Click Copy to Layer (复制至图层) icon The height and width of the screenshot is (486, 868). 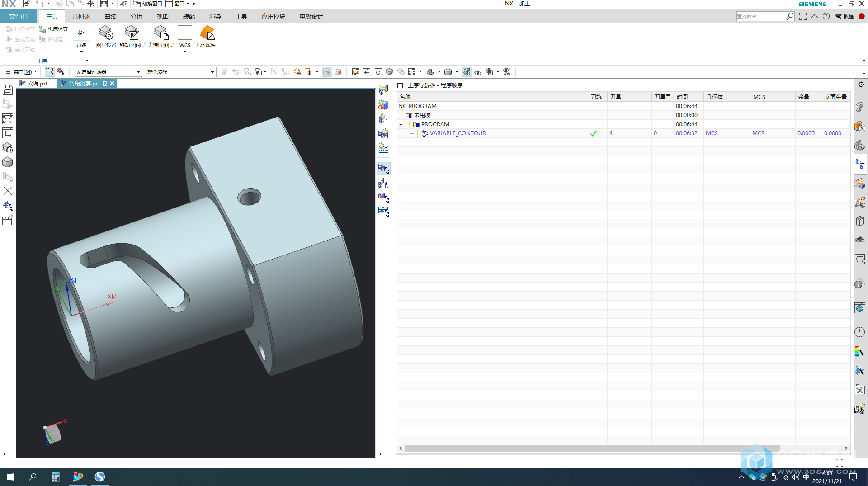pyautogui.click(x=161, y=37)
